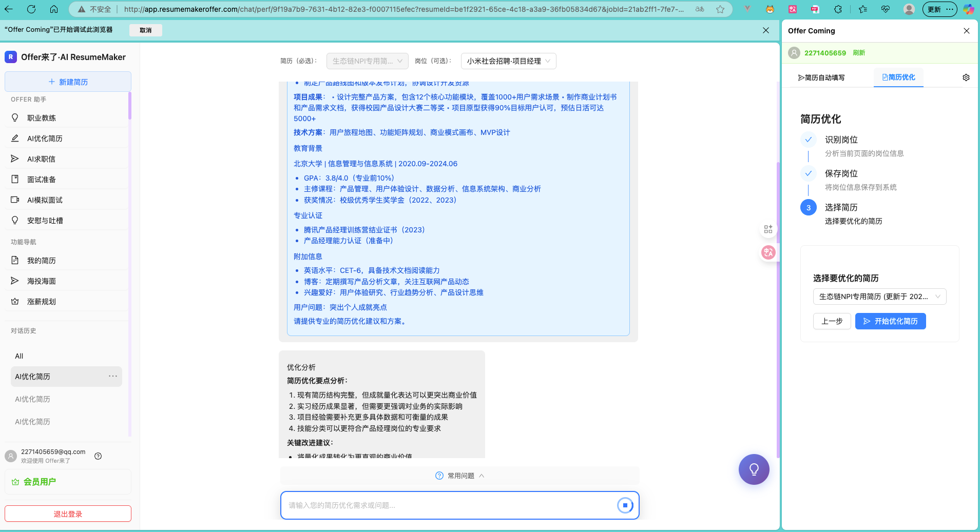Switch to the 简历自动填写 tab
The width and height of the screenshot is (980, 532).
click(821, 77)
